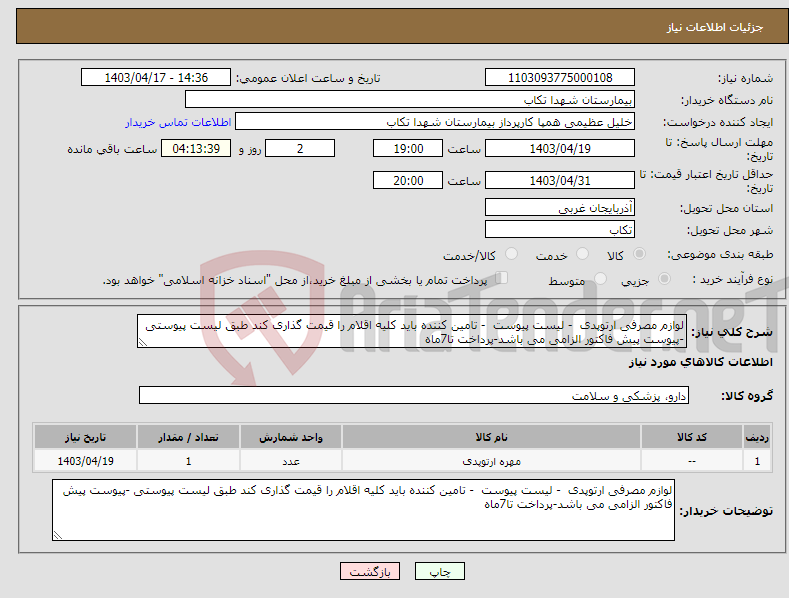Click اطلاعات کالاهای مورد نیاز section heading
This screenshot has height=598, width=789.
(x=700, y=362)
